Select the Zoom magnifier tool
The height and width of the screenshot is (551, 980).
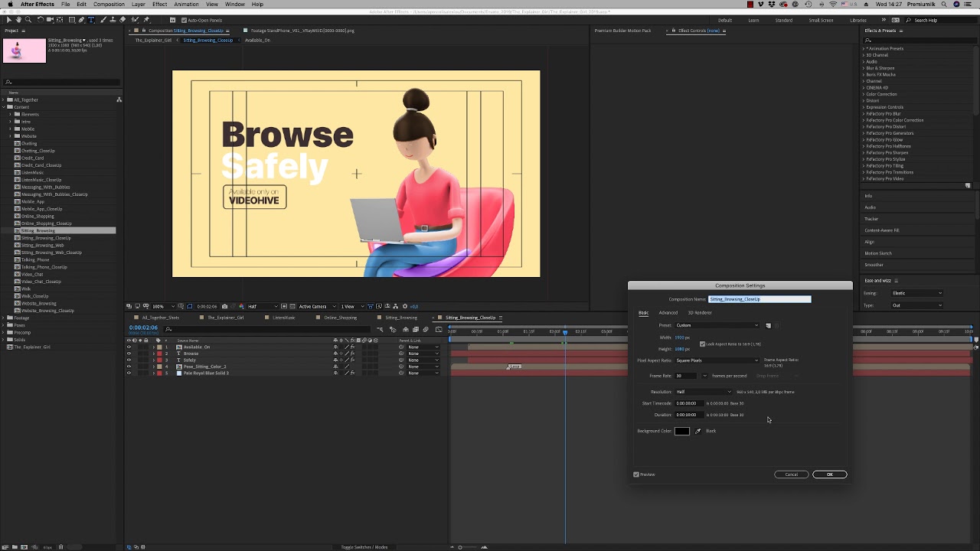(28, 20)
